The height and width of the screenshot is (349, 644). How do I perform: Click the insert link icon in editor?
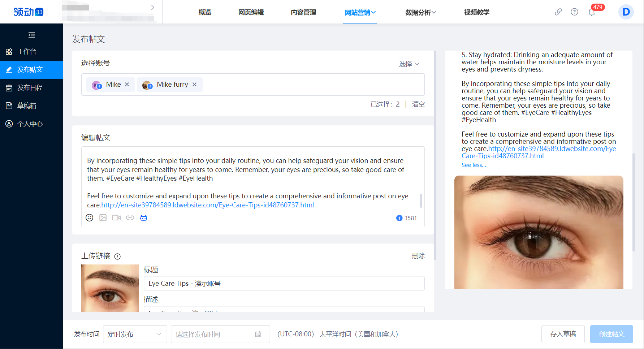tap(130, 217)
